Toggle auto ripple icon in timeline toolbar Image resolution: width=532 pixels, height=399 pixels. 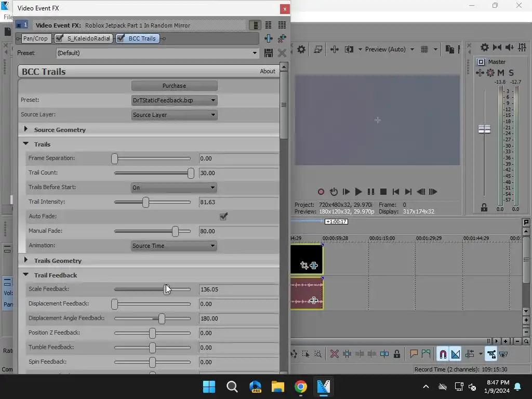click(470, 354)
